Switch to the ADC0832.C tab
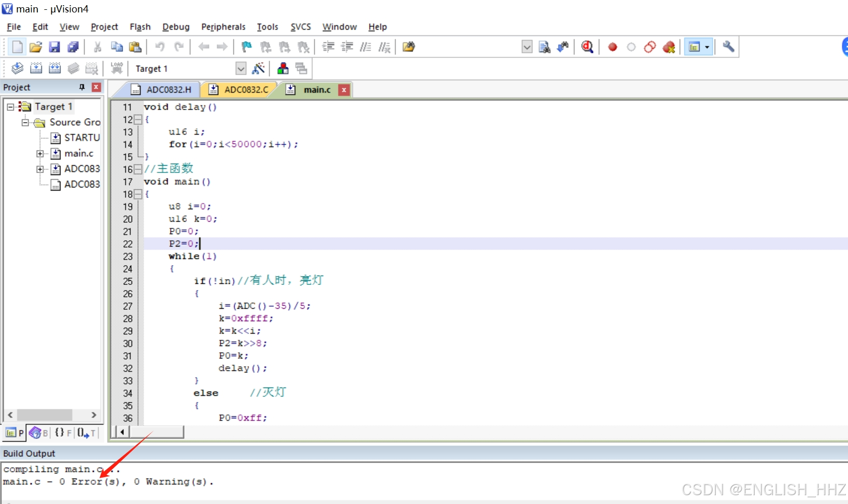This screenshot has height=504, width=848. [x=240, y=90]
